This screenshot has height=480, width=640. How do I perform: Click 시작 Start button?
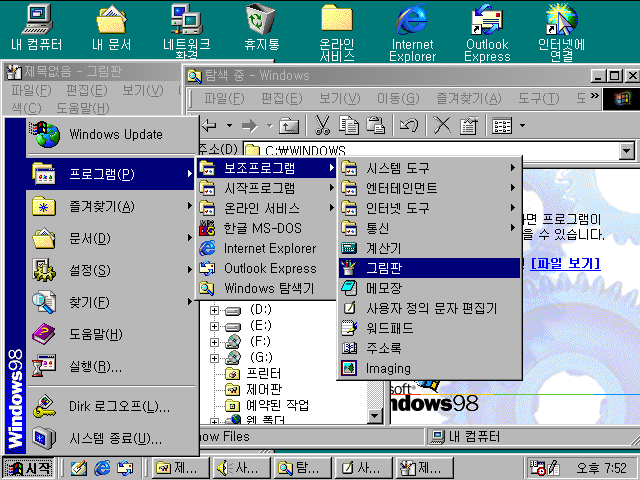coord(29,468)
